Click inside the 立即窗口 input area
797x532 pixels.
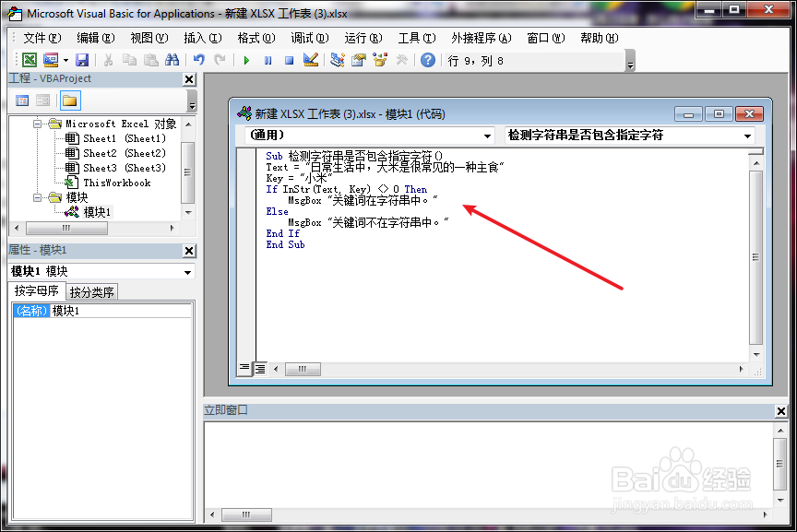pyautogui.click(x=488, y=465)
